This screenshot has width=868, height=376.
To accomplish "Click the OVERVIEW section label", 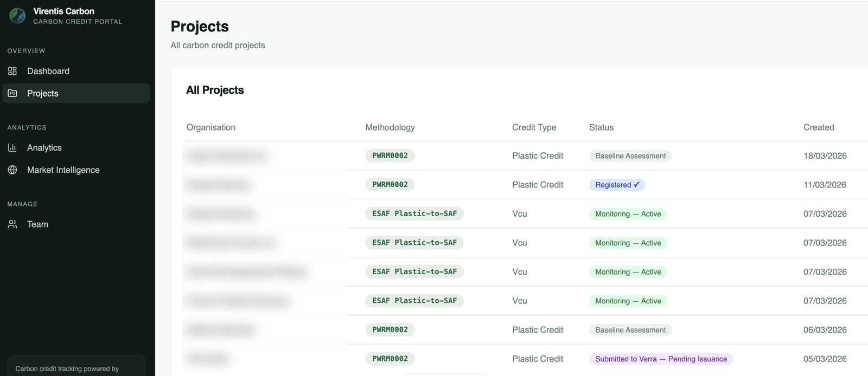I will [26, 51].
